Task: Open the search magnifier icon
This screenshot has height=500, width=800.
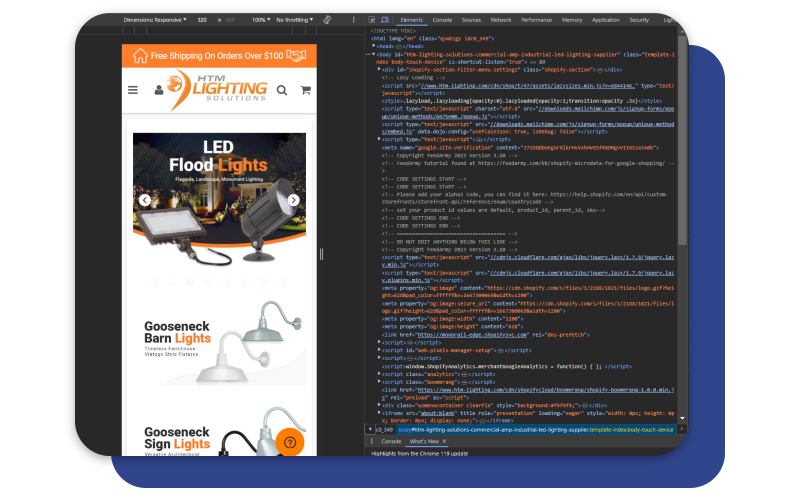Action: pos(282,90)
